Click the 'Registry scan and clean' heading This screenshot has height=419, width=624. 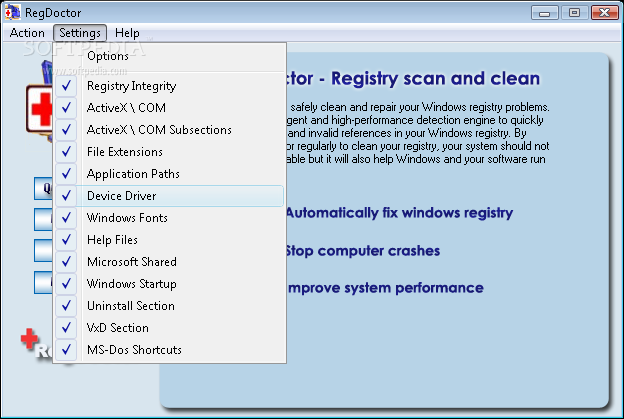[435, 78]
